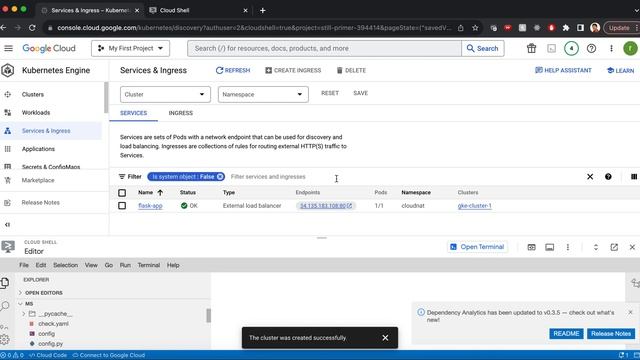Click the Kubernetes Engine hexagon logo
Viewport: 640px width, 360px height.
point(8,70)
